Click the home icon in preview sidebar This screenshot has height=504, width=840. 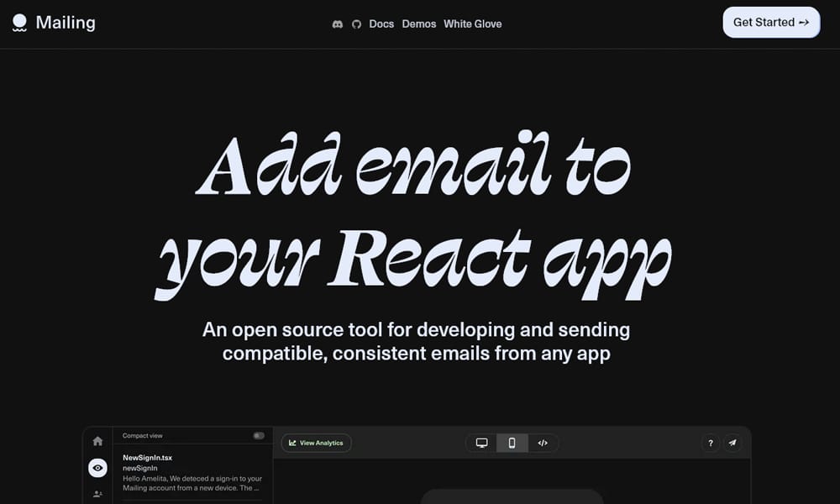(97, 441)
